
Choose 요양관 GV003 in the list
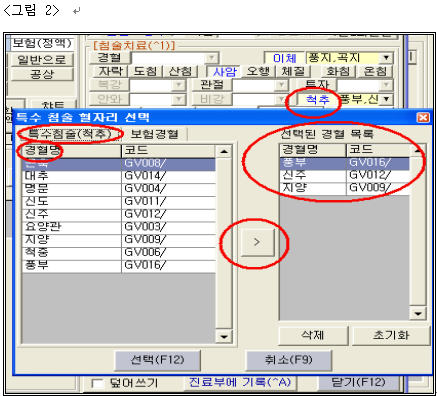pyautogui.click(x=119, y=227)
